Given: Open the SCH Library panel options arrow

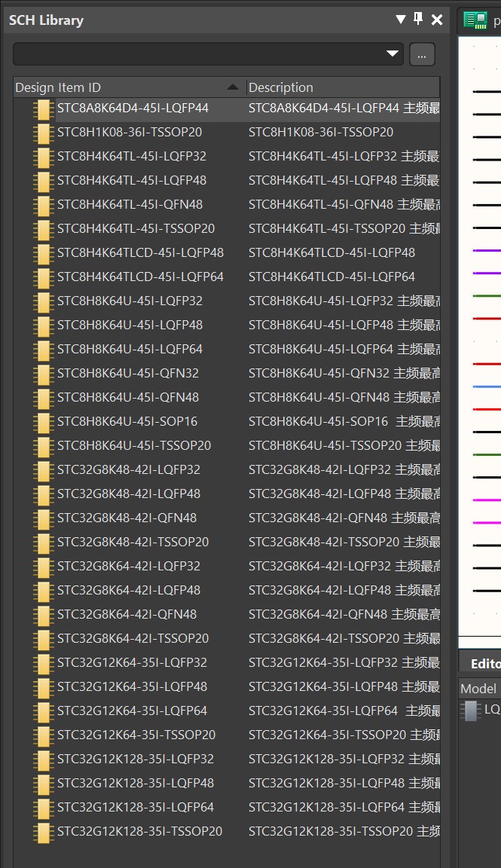Looking at the screenshot, I should (x=401, y=20).
